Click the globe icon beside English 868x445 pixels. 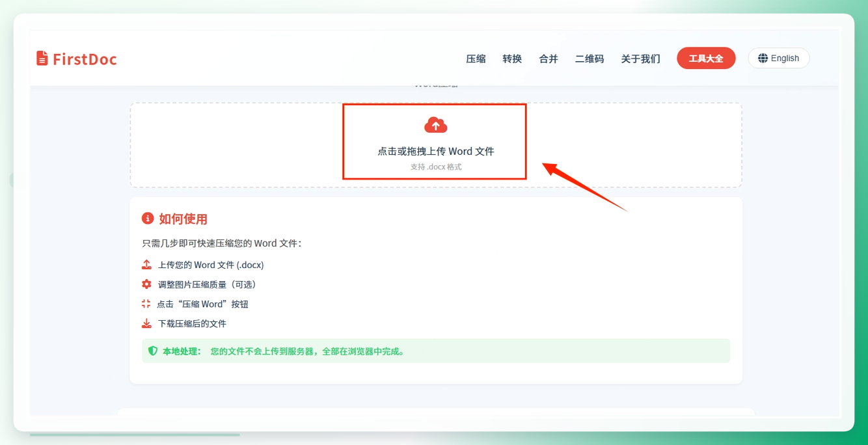(x=763, y=58)
